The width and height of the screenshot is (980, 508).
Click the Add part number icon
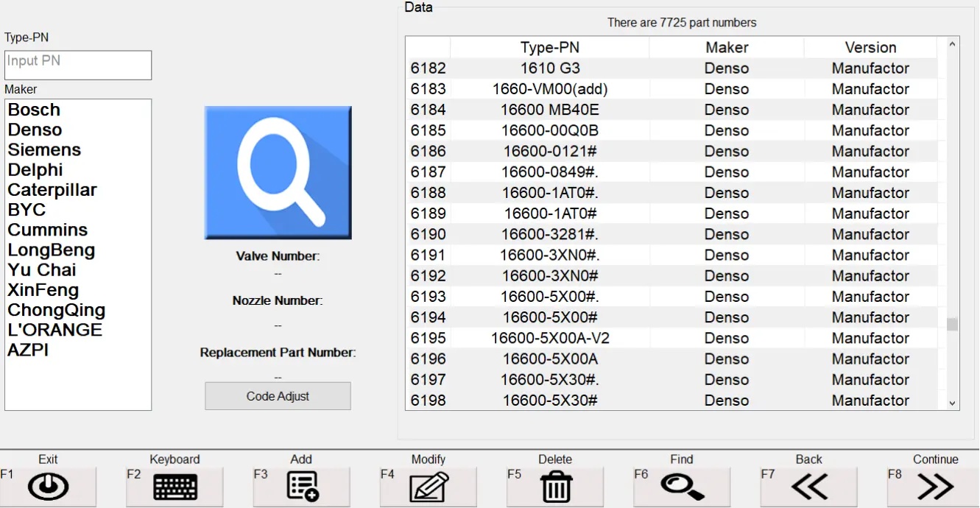pos(302,487)
